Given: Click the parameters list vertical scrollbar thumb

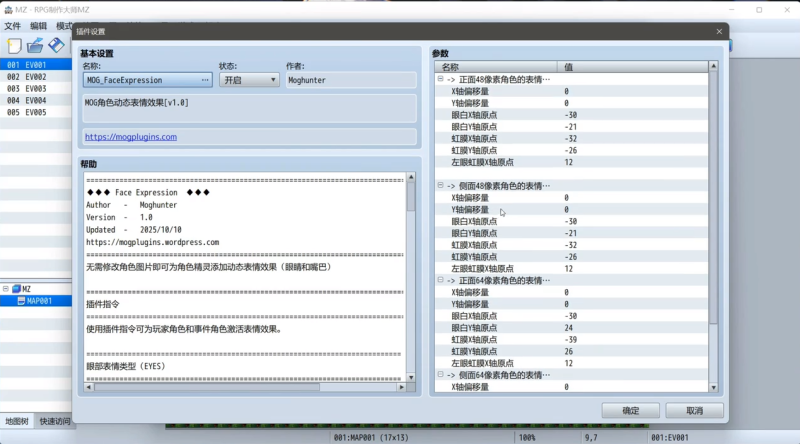Looking at the screenshot, I should coord(713,196).
